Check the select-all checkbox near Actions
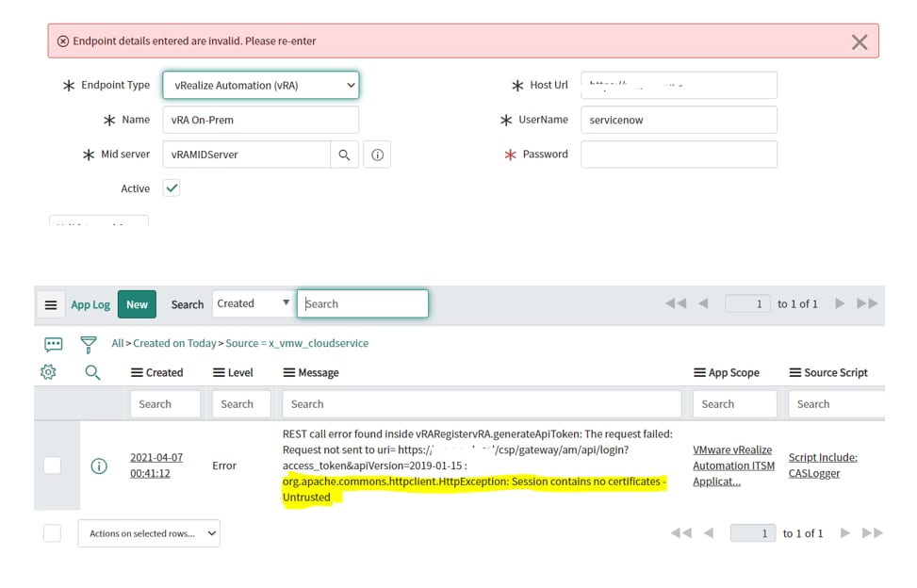Viewport: 917px width, 588px height. 52,532
